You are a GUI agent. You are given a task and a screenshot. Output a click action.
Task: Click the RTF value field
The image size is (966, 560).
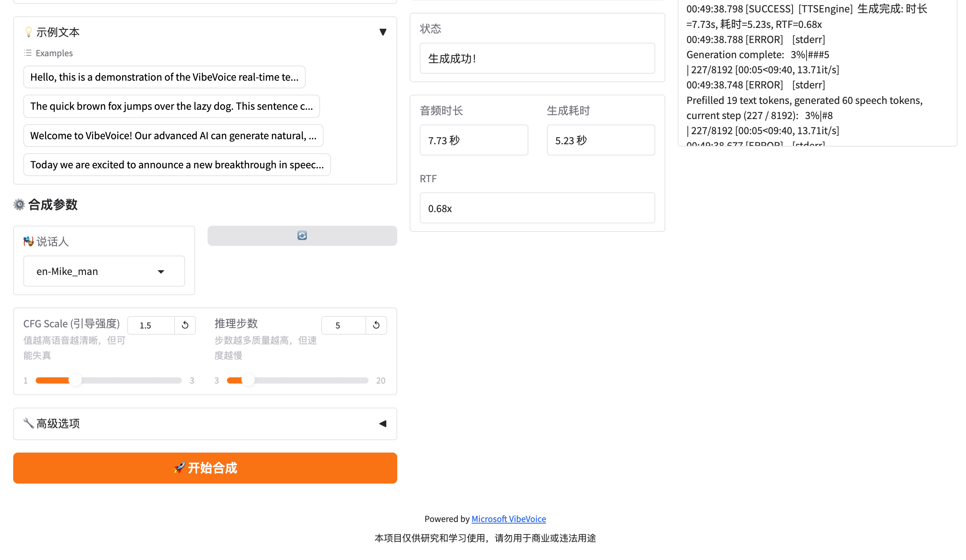pyautogui.click(x=537, y=208)
